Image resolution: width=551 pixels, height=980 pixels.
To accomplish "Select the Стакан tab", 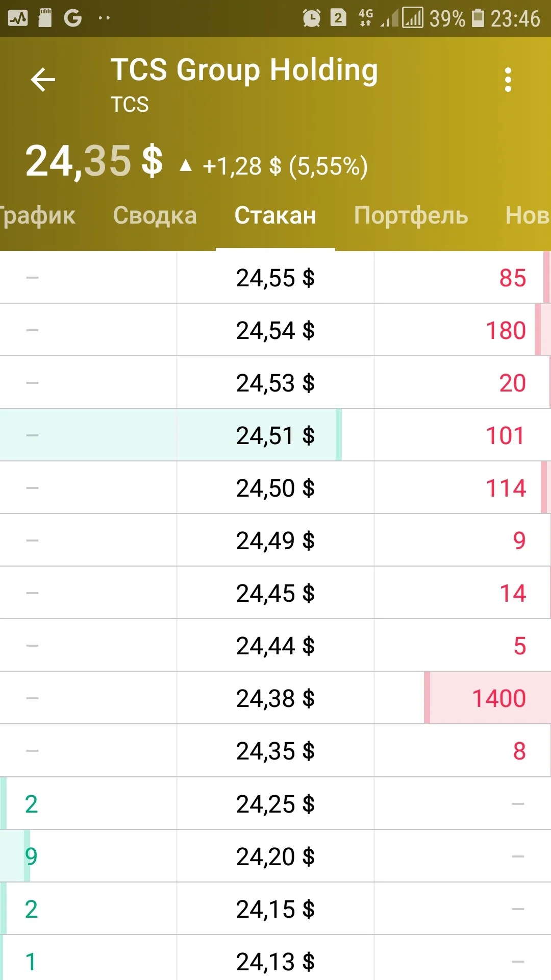I will pyautogui.click(x=275, y=215).
